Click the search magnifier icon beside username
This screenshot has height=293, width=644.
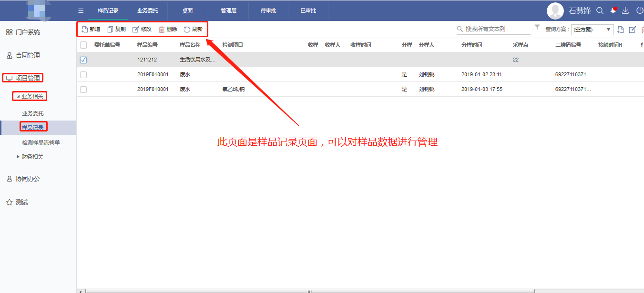[x=600, y=10]
